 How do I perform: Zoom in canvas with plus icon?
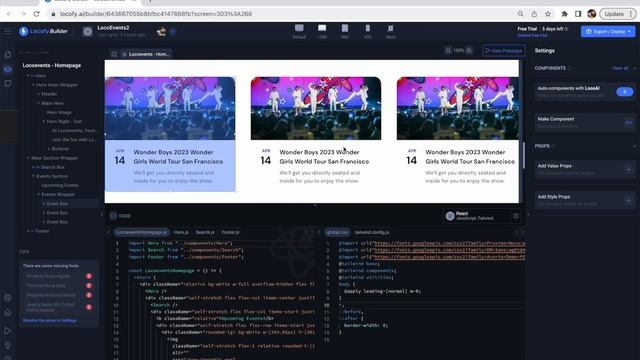pos(469,51)
